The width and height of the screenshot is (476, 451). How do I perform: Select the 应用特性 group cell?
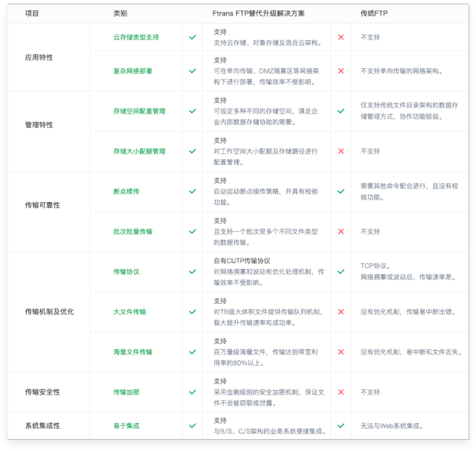pos(39,57)
